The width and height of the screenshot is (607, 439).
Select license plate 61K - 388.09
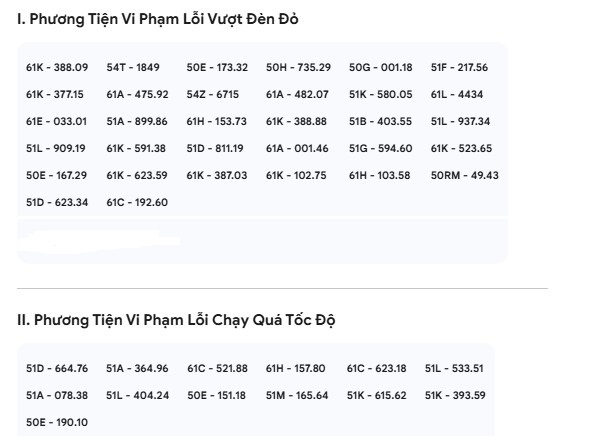click(x=57, y=67)
